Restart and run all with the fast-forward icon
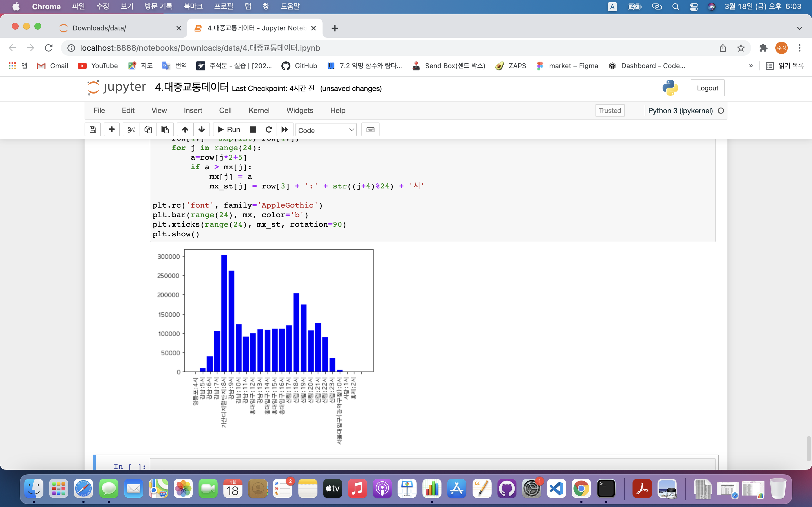The image size is (812, 507). click(x=285, y=130)
